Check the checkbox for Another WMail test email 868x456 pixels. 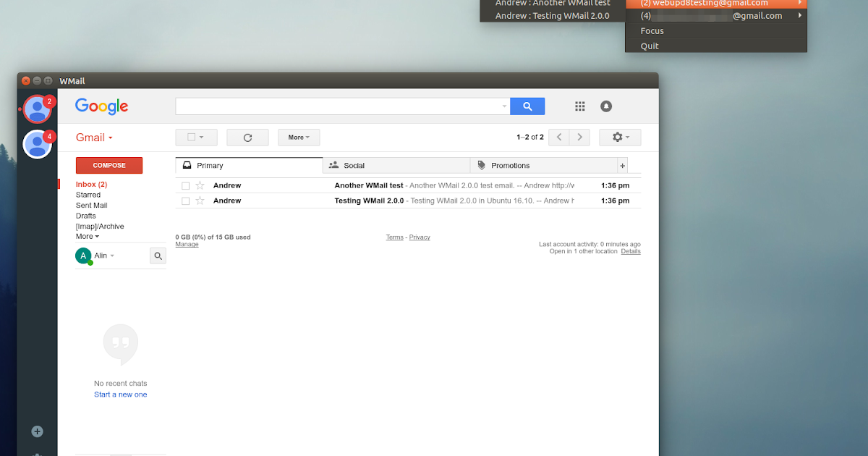pyautogui.click(x=185, y=185)
